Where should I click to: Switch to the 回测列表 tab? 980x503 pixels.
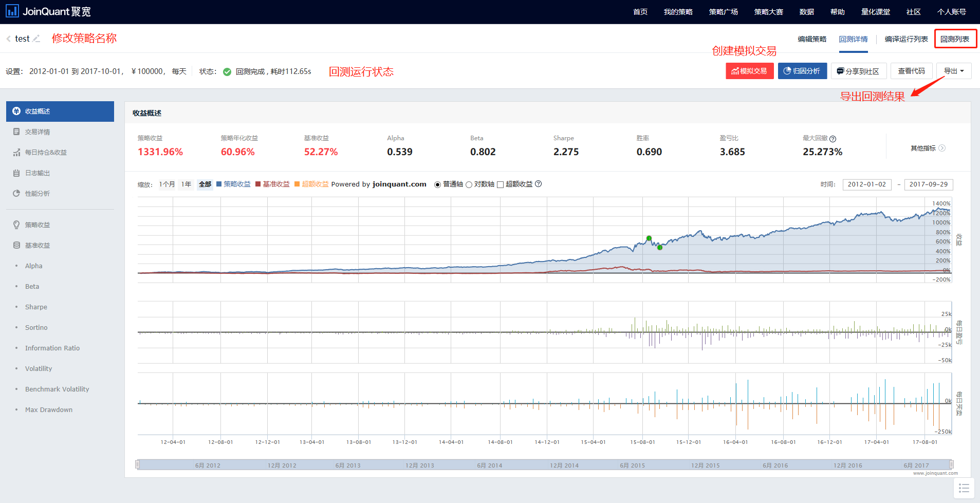coord(955,39)
